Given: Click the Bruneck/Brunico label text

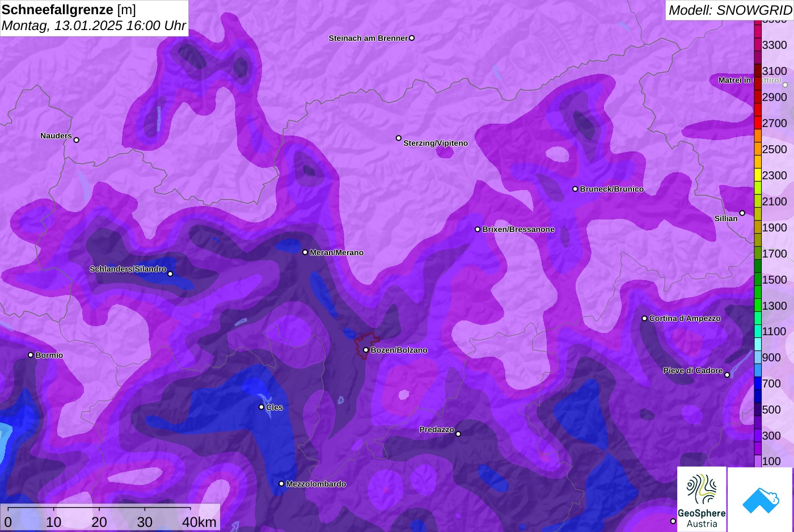Looking at the screenshot, I should click(612, 189).
